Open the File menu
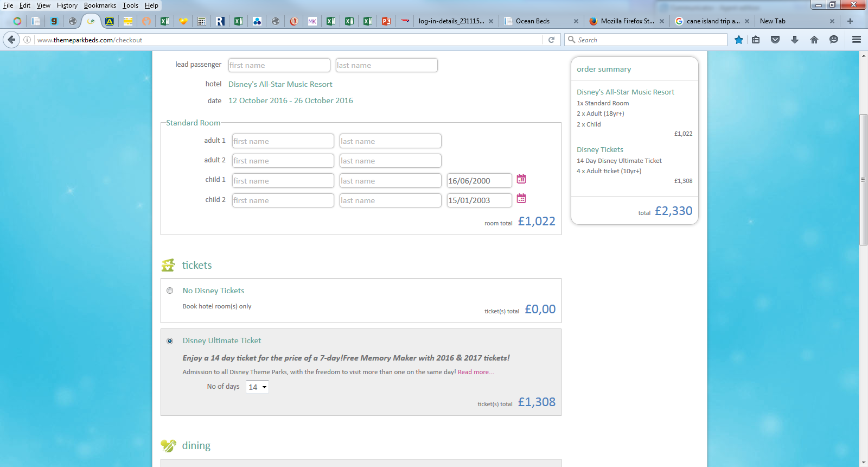Screen dimensions: 868x467 pos(8,5)
